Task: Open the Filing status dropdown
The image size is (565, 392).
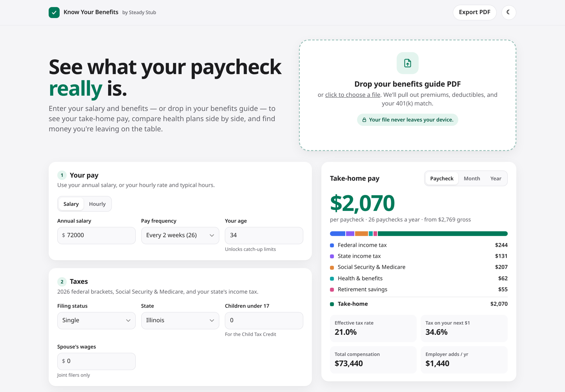Action: pos(97,321)
